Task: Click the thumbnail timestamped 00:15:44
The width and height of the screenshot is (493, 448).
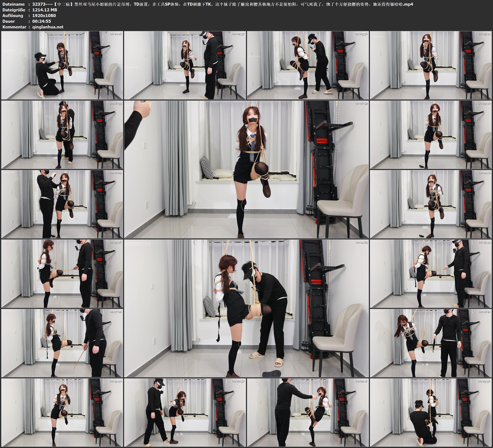Action: (431, 273)
